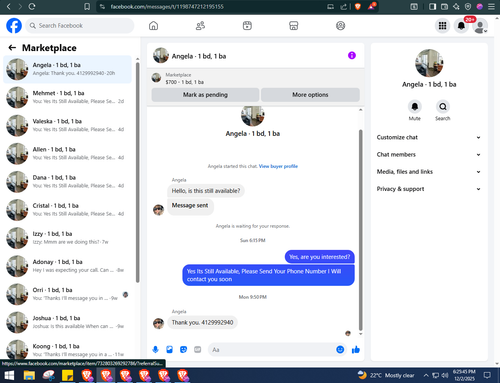Open Adonay conversation
Image resolution: width=500 pixels, height=383 pixels.
(x=68, y=266)
